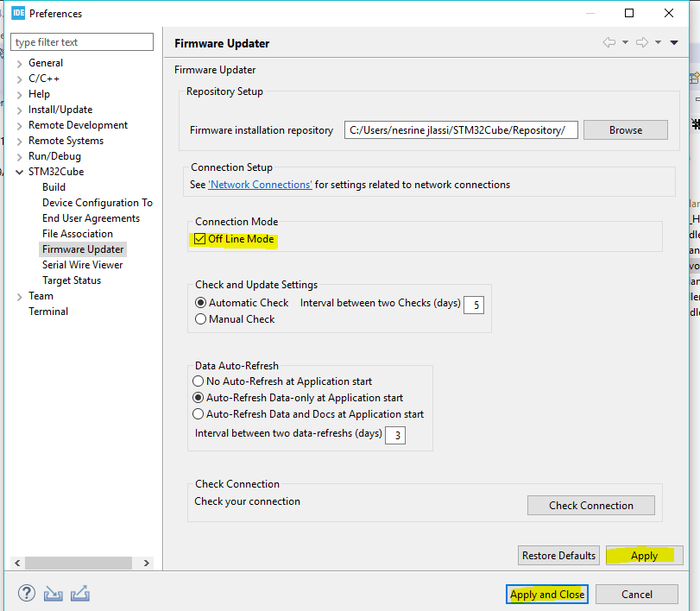Select the Build preference page

pyautogui.click(x=54, y=187)
